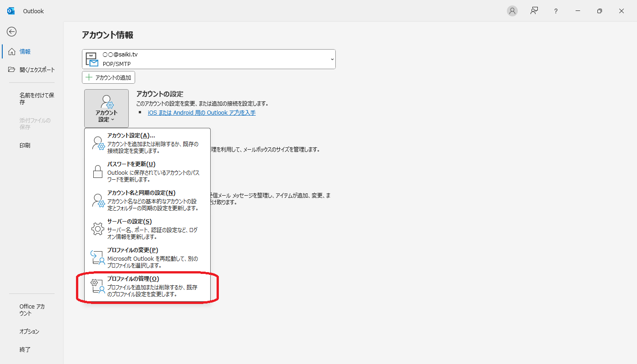Viewport: 637px width, 364px height.
Task: Click the server settings gear icon
Action: (98, 229)
